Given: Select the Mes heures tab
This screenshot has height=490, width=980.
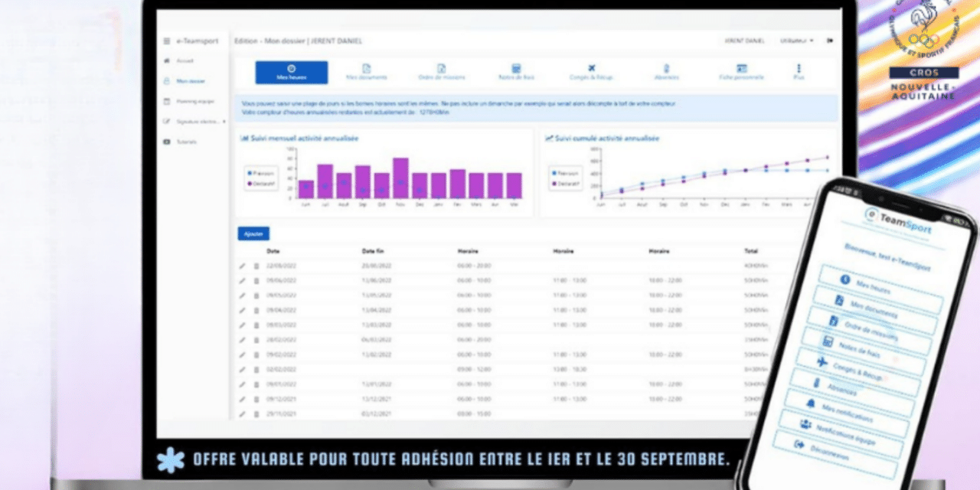Looking at the screenshot, I should click(291, 73).
